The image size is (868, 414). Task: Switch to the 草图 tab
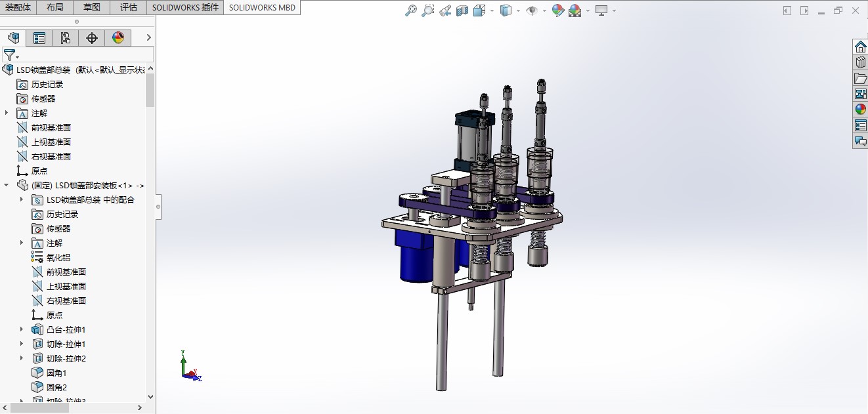point(92,8)
